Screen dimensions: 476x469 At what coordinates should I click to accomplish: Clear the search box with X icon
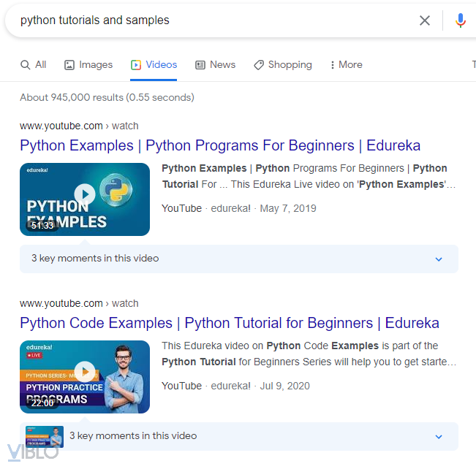(425, 20)
